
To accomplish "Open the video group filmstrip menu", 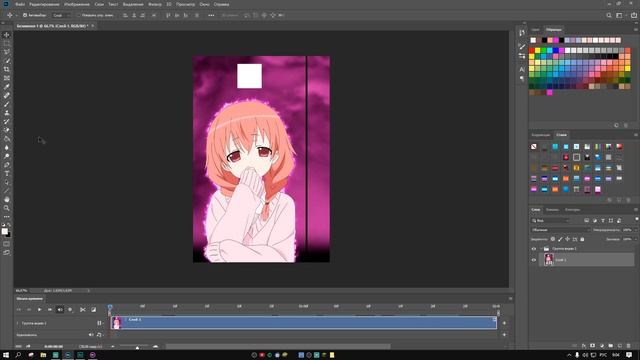I will (100, 323).
